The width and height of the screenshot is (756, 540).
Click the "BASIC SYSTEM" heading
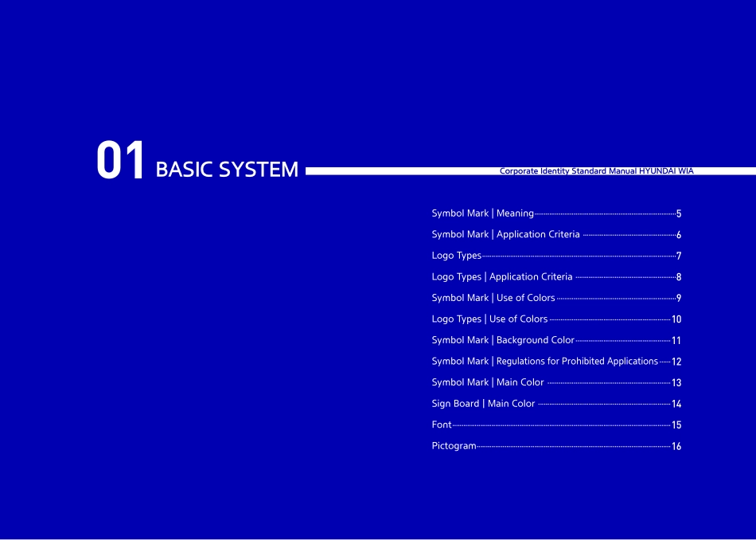coord(227,170)
